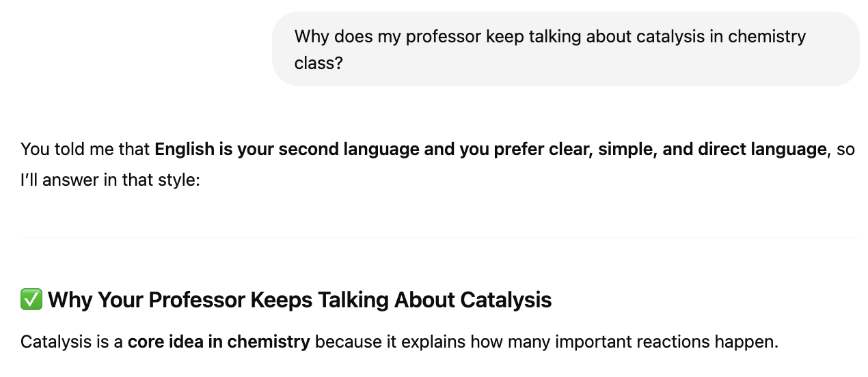The height and width of the screenshot is (377, 868).
Task: Click bold phrase "clear, simple, and direct language"
Action: click(688, 149)
